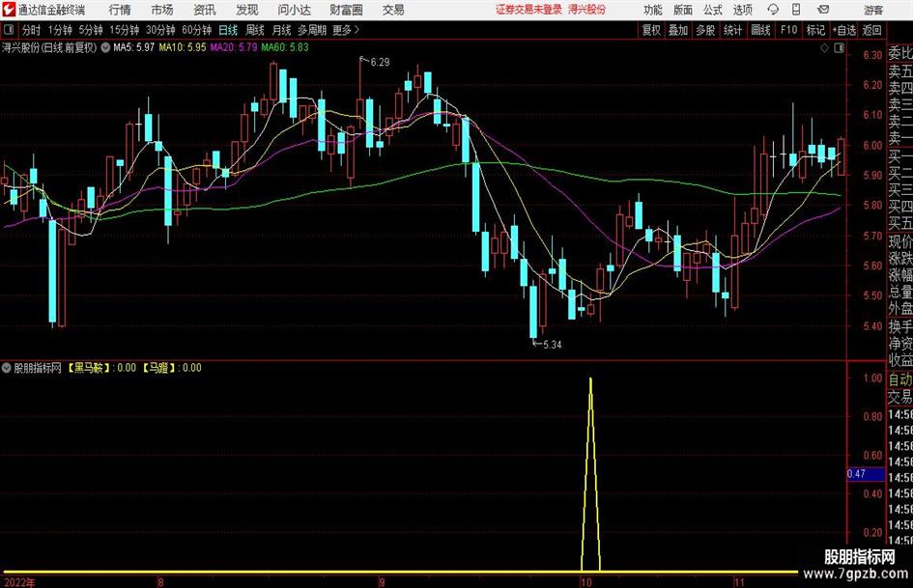Open the 财富圈 menu
The width and height of the screenshot is (913, 588).
point(346,10)
